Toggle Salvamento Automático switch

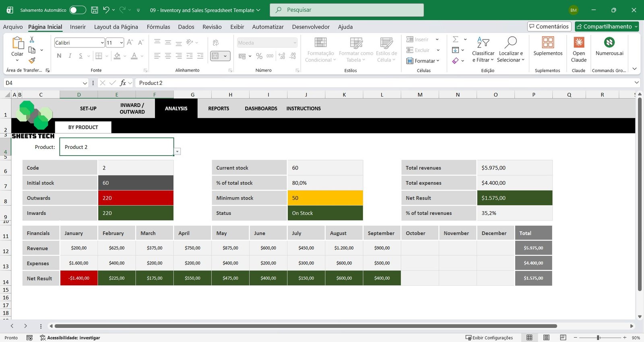pyautogui.click(x=78, y=10)
